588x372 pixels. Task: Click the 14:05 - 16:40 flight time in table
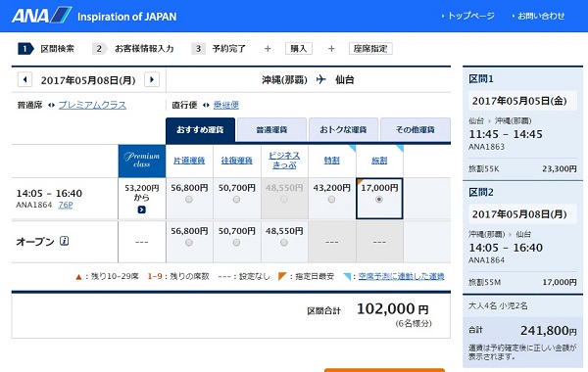(49, 194)
